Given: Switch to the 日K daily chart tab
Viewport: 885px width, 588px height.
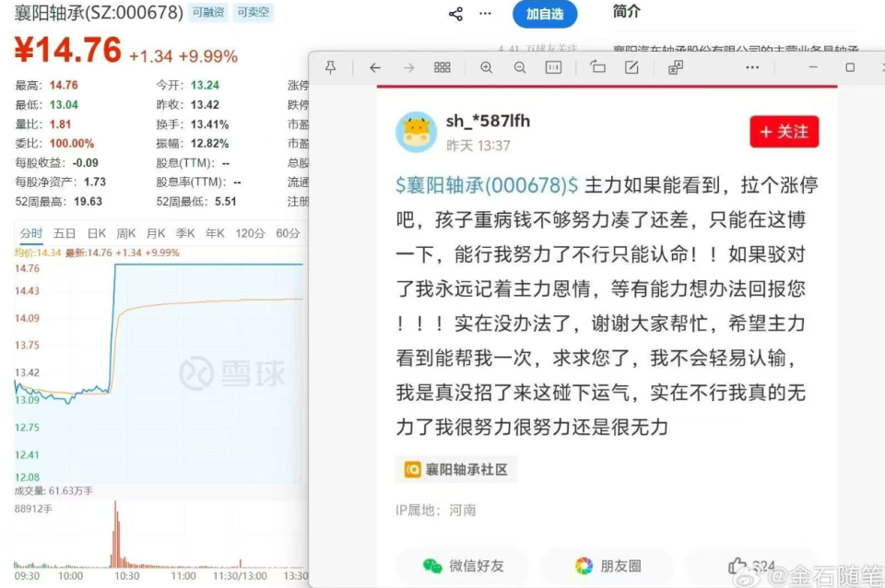Looking at the screenshot, I should tap(96, 232).
